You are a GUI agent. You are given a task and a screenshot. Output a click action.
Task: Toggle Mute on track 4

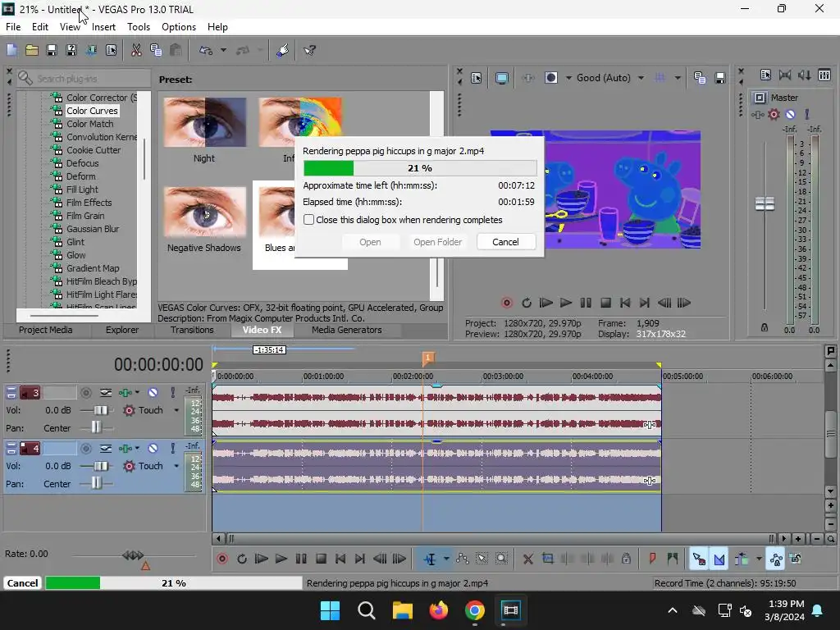tap(153, 449)
